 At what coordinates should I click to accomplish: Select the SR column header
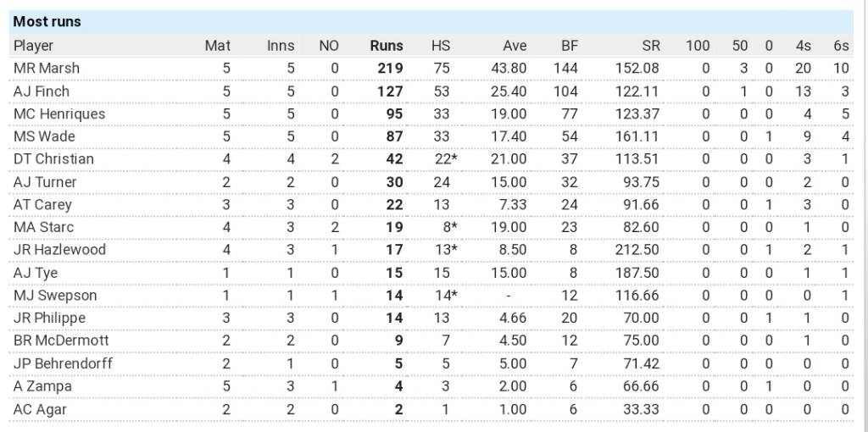(652, 46)
